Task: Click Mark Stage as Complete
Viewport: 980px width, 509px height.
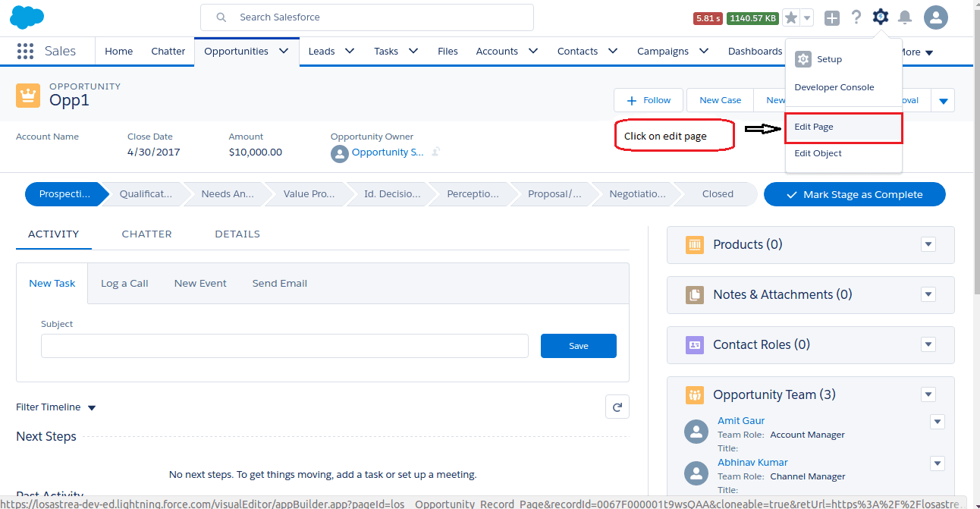Action: click(x=855, y=194)
